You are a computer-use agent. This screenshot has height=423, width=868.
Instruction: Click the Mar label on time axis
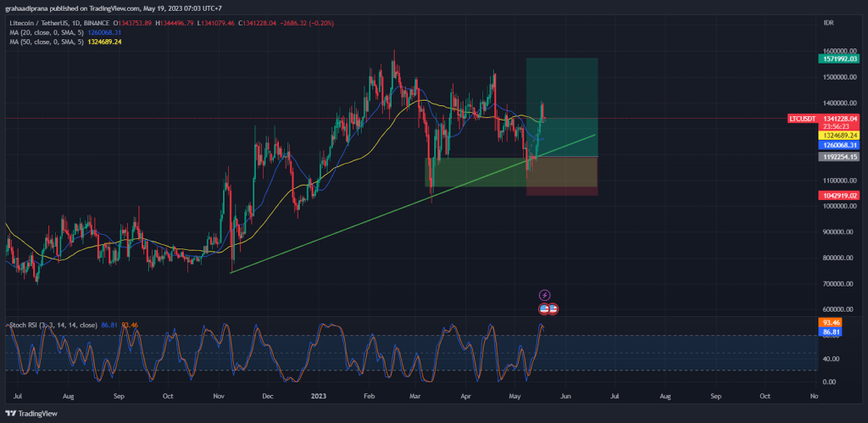coord(415,397)
